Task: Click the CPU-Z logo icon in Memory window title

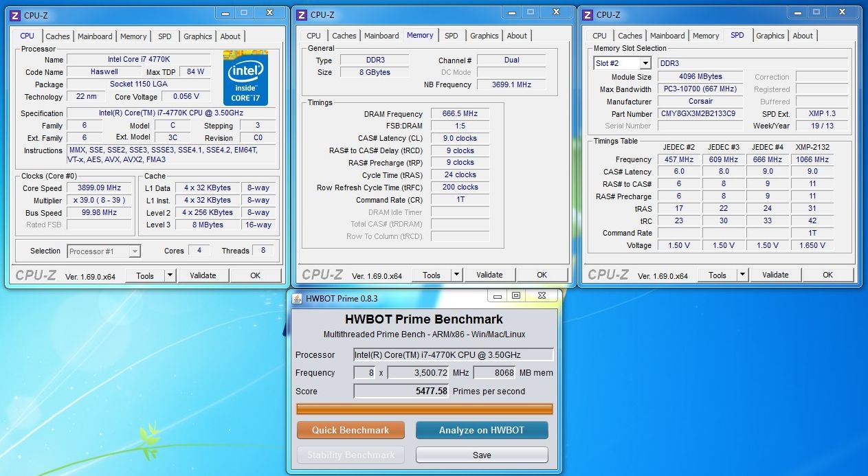Action: [x=301, y=14]
